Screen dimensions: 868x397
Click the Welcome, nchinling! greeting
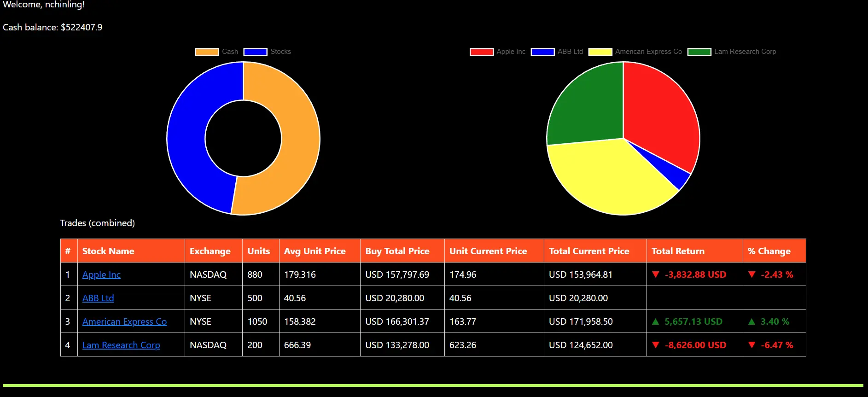coord(44,5)
